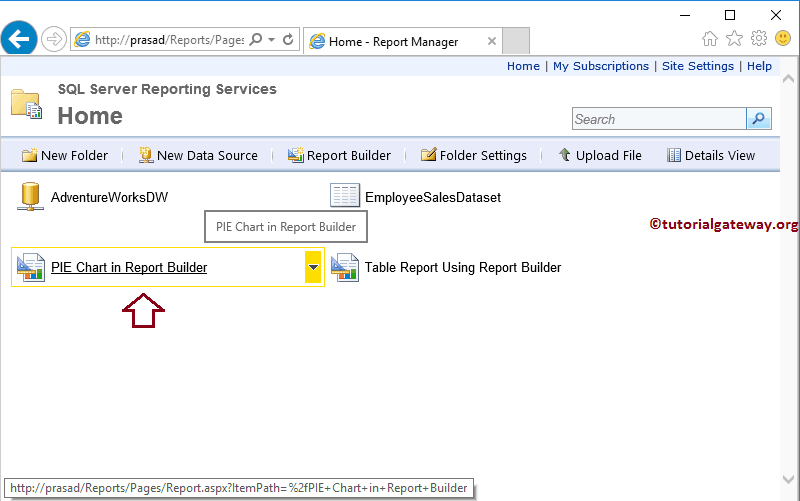Click the address bar search magnifier icon
The width and height of the screenshot is (800, 501).
coord(256,39)
